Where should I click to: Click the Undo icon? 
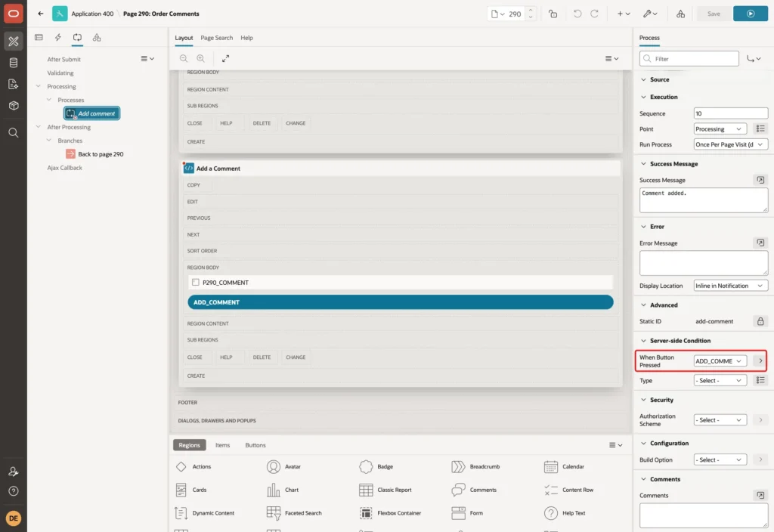click(x=577, y=14)
